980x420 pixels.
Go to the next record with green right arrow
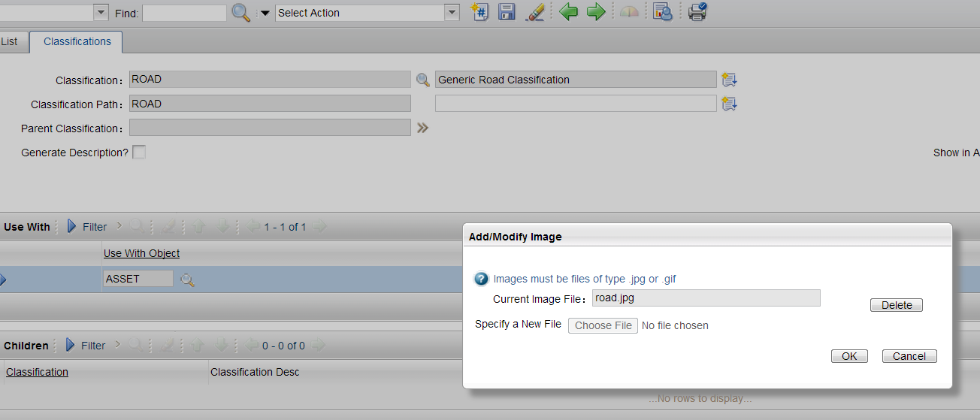point(596,12)
